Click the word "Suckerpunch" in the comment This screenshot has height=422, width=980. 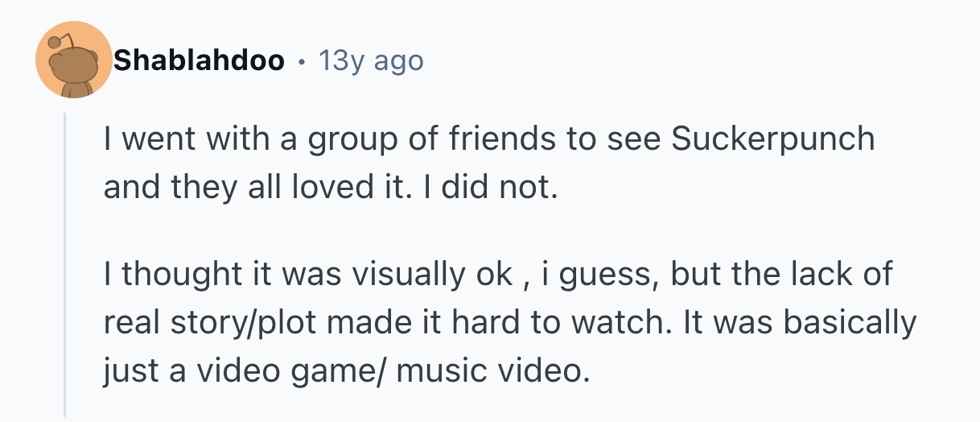click(772, 139)
